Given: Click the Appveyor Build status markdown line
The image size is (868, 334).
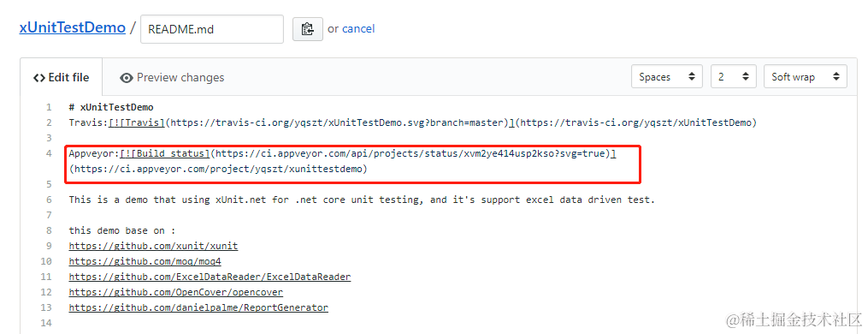Looking at the screenshot, I should pos(343,153).
